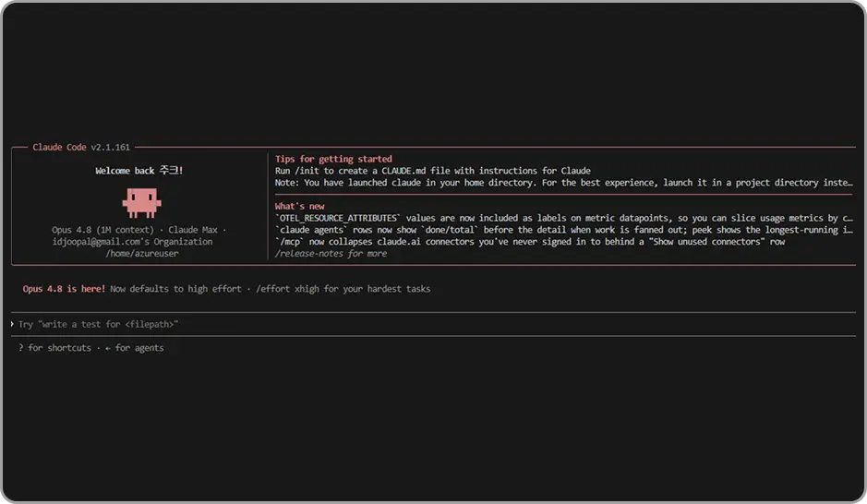Screen dimensions: 867x504
Task: Click the 'What's new' heading
Action: point(300,206)
